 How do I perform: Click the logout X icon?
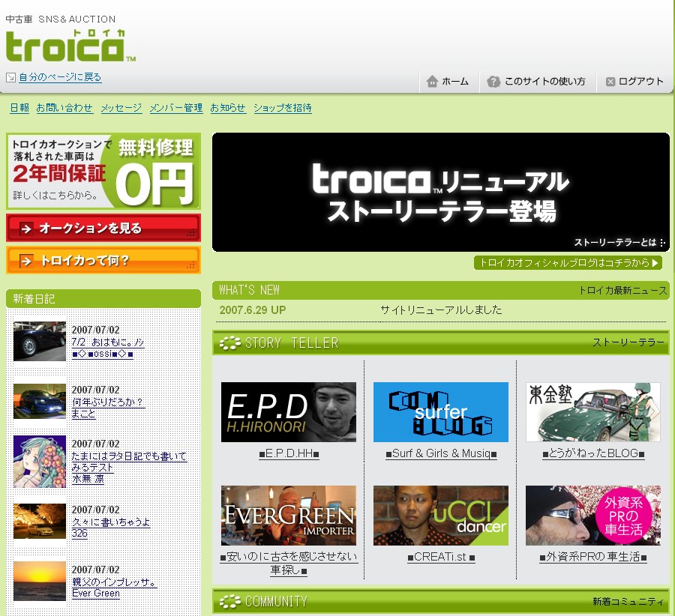coord(610,82)
